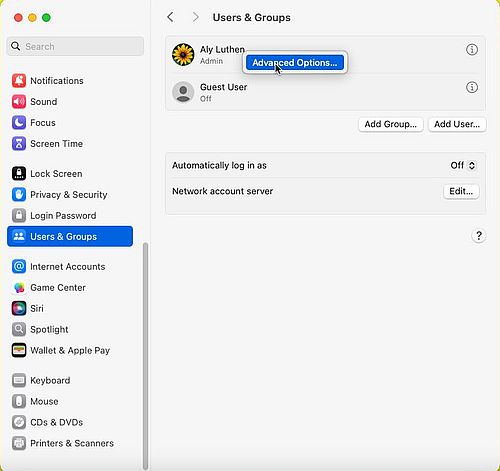Open Automatically log in as Off dropdown
Screen dimensions: 500x471
(x=463, y=165)
